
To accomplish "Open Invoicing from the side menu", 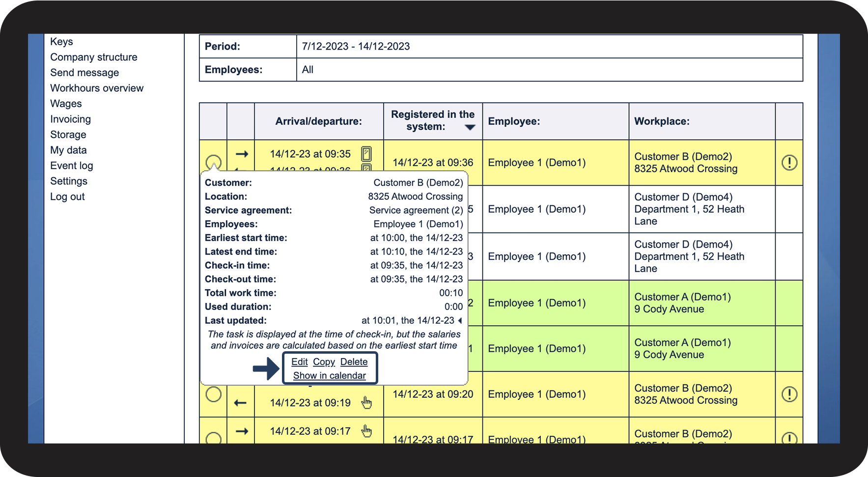I will click(70, 119).
